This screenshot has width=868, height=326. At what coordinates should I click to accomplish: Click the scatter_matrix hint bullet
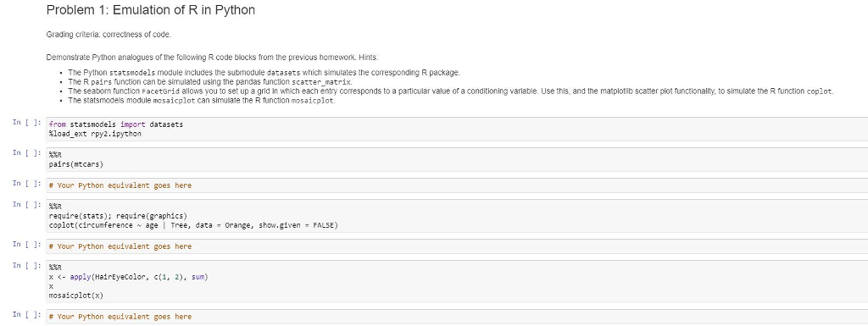(210, 82)
